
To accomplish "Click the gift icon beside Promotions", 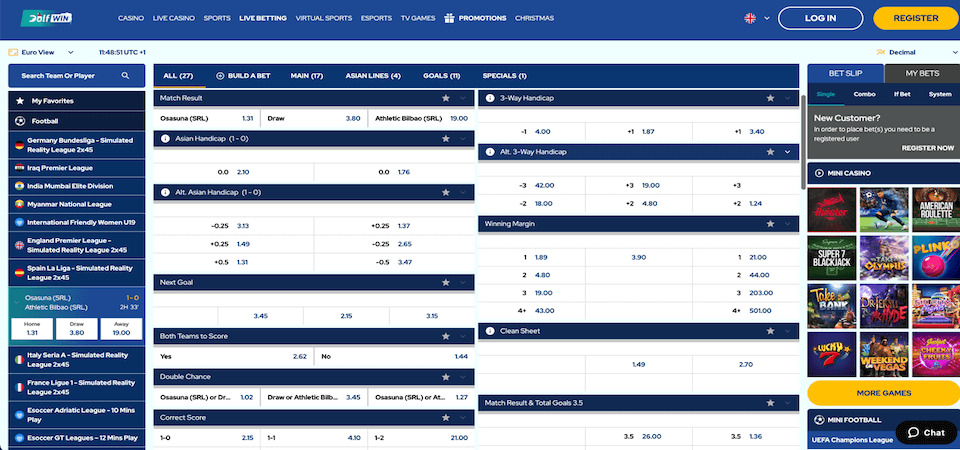I will tap(449, 18).
